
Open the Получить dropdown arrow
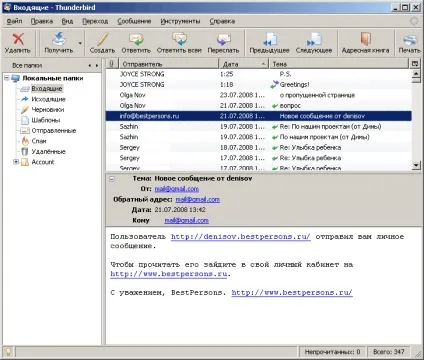point(80,43)
